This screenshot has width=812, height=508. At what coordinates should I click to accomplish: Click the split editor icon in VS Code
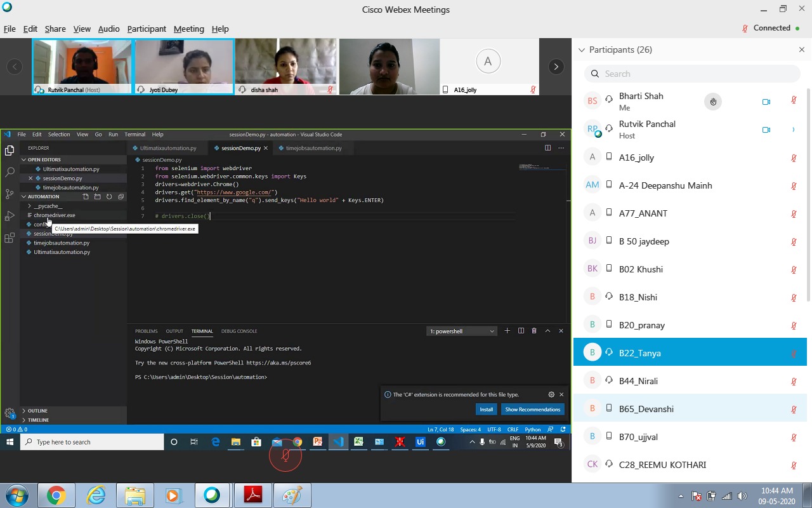[547, 148]
